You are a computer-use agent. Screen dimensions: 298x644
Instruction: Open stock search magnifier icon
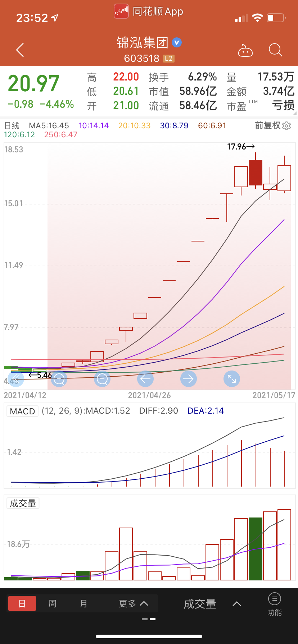[275, 50]
